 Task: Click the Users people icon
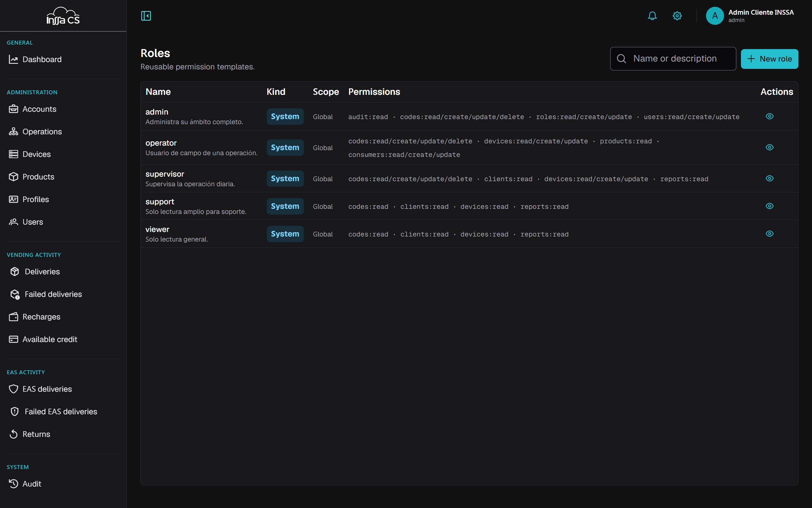pyautogui.click(x=14, y=222)
